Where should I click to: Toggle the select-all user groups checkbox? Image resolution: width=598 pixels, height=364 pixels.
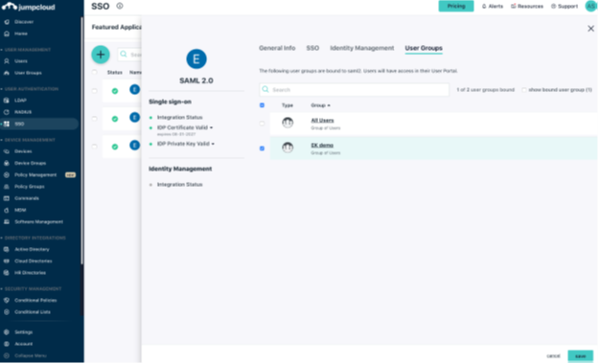pos(262,105)
